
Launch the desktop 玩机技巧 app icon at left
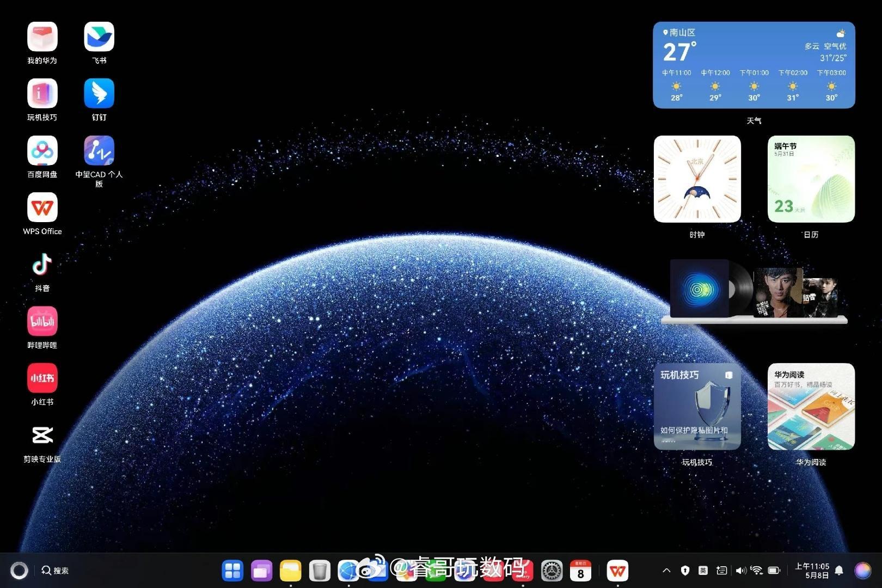click(42, 94)
